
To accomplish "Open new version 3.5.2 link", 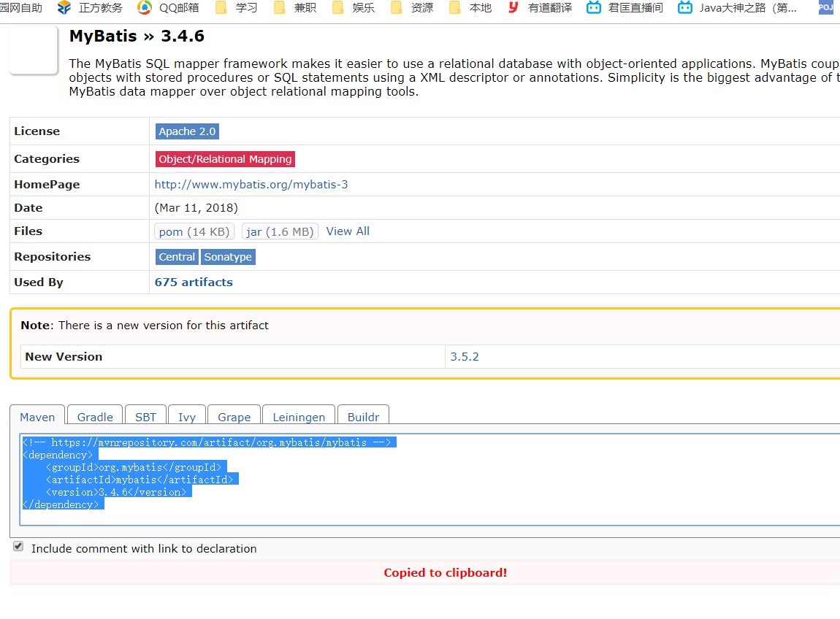I will coord(465,357).
